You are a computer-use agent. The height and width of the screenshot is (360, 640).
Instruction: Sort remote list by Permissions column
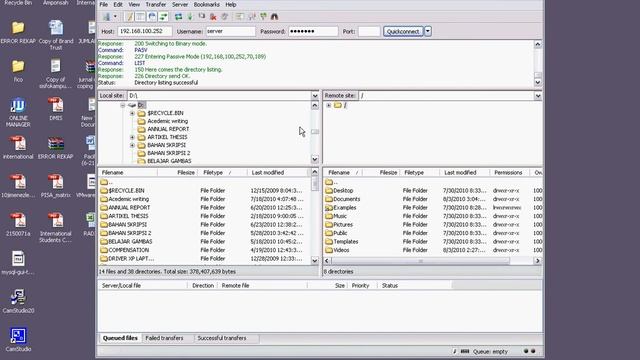coord(509,173)
